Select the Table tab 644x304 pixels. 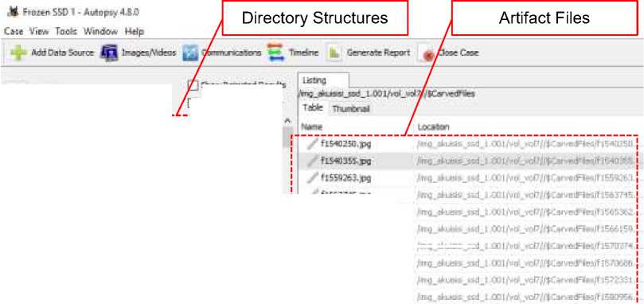(x=313, y=108)
